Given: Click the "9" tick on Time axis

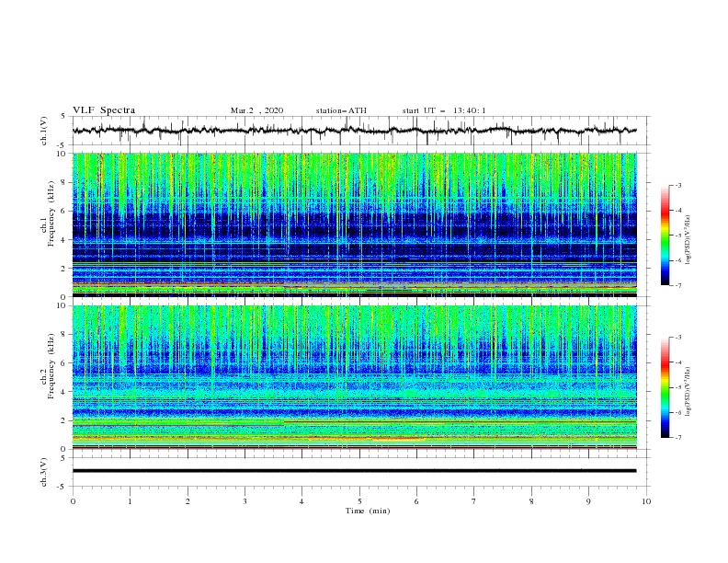Looking at the screenshot, I should (588, 501).
